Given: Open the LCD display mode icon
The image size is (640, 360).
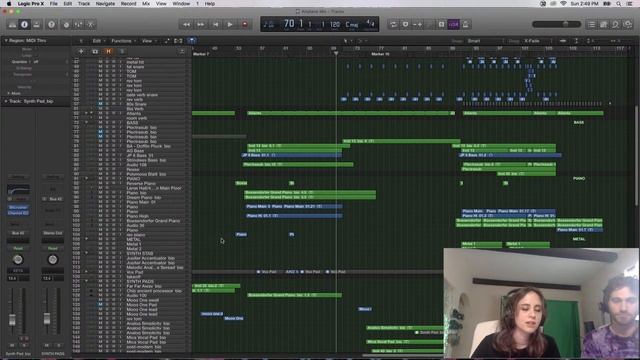Looking at the screenshot, I should [x=269, y=24].
